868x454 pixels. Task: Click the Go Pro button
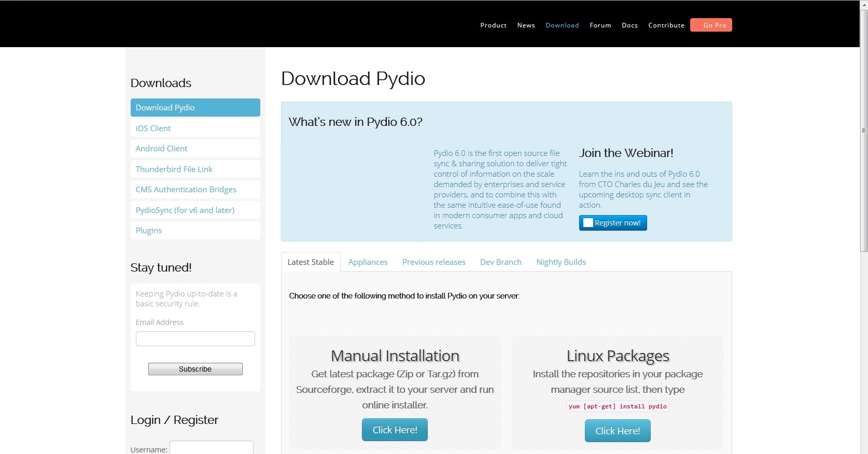(x=711, y=25)
